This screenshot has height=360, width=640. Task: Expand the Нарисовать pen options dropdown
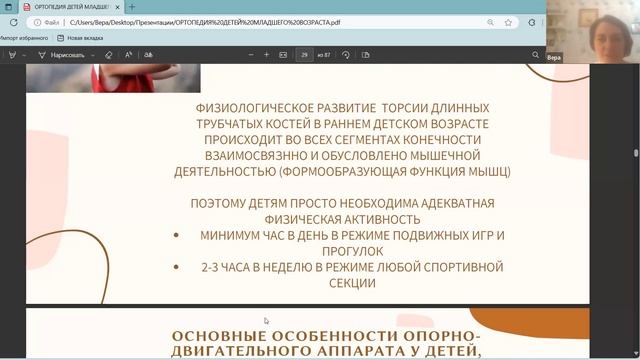click(x=93, y=55)
